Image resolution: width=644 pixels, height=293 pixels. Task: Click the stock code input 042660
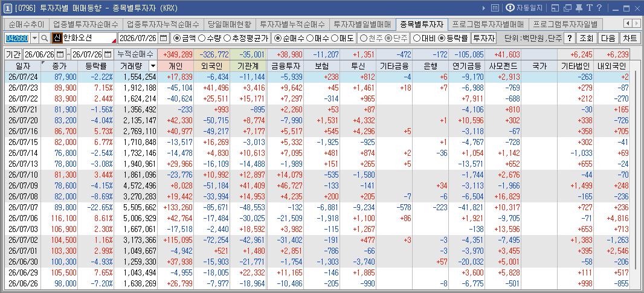[x=17, y=38]
